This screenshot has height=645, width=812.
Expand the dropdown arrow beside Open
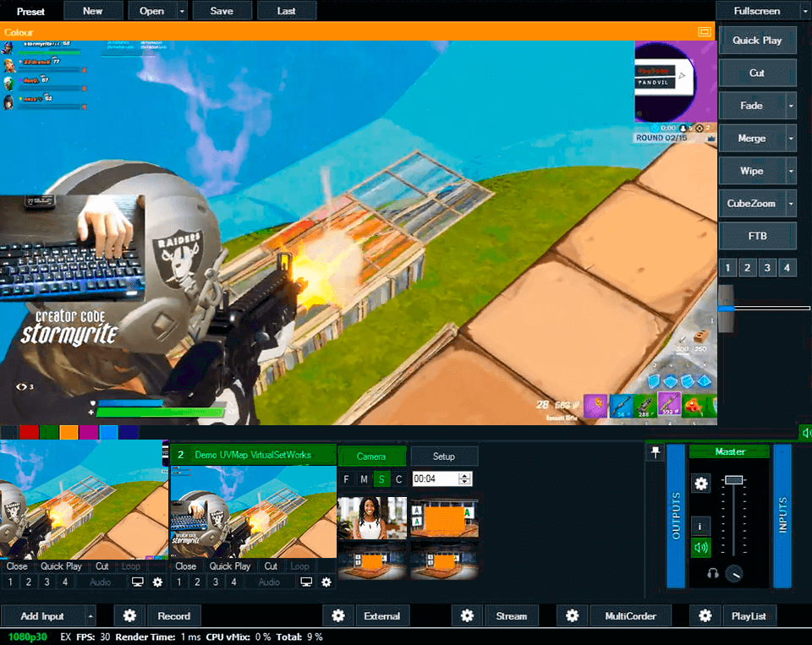180,10
